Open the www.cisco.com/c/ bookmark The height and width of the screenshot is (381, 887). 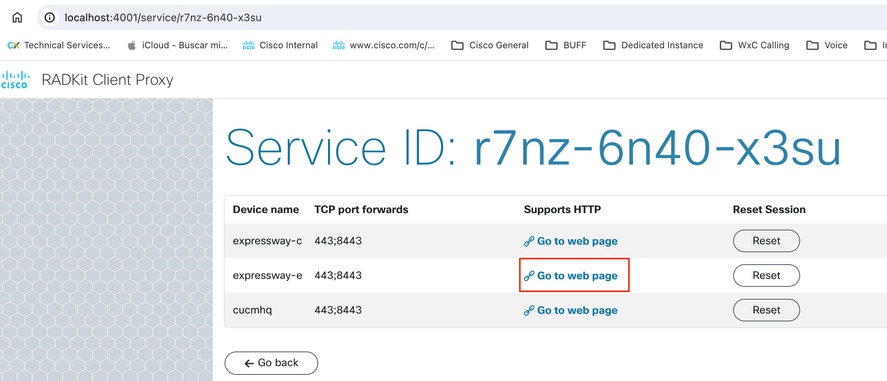click(x=384, y=45)
